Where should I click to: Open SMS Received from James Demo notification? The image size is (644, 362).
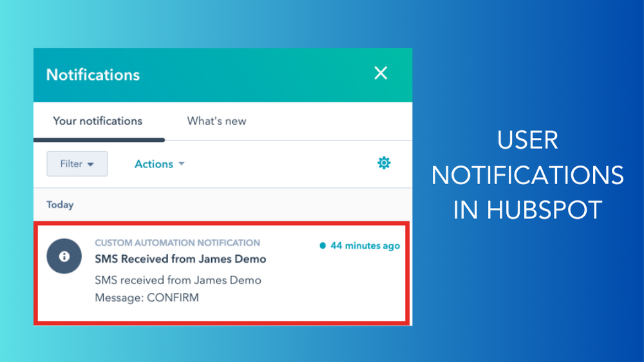pyautogui.click(x=180, y=259)
